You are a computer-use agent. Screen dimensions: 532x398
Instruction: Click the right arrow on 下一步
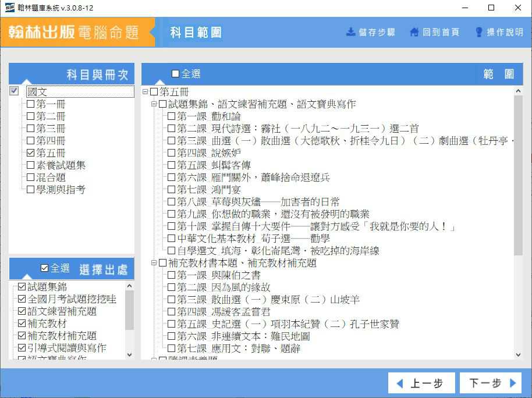513,383
